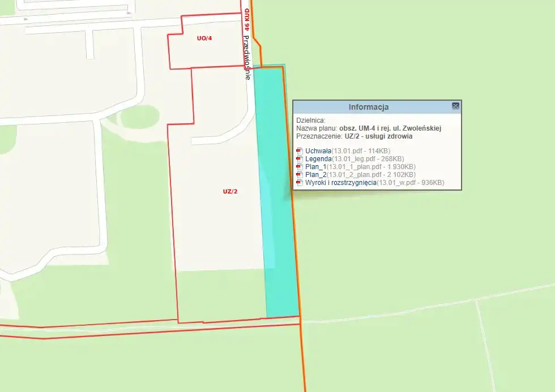Click the Informacja popup title bar

(x=377, y=107)
